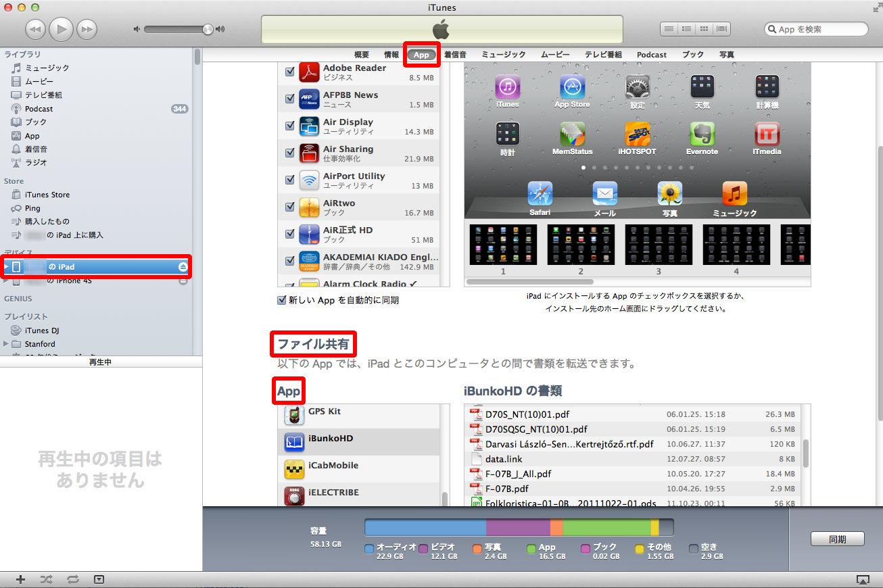Adjust the volume slider knob
Image resolution: width=883 pixels, height=588 pixels.
(x=208, y=29)
